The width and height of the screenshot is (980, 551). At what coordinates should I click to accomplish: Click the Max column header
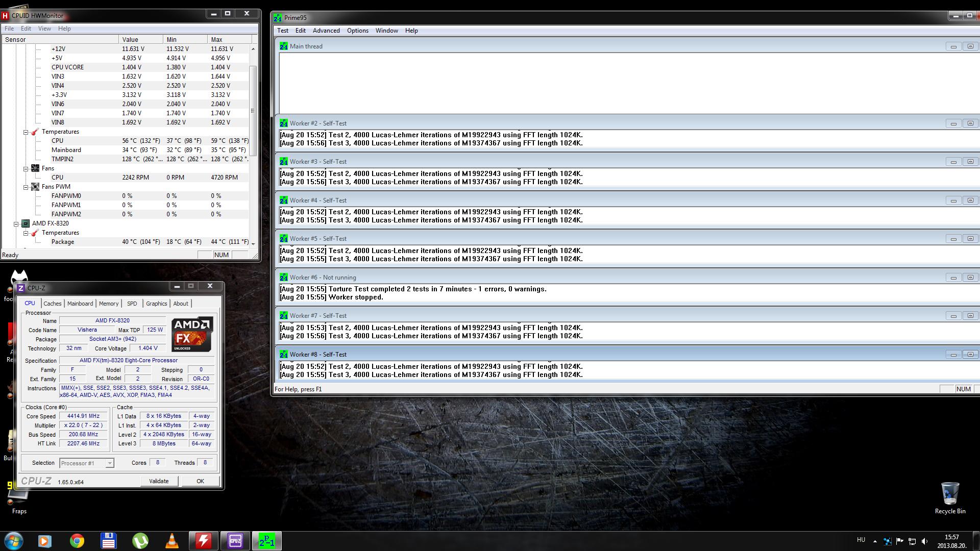point(229,39)
